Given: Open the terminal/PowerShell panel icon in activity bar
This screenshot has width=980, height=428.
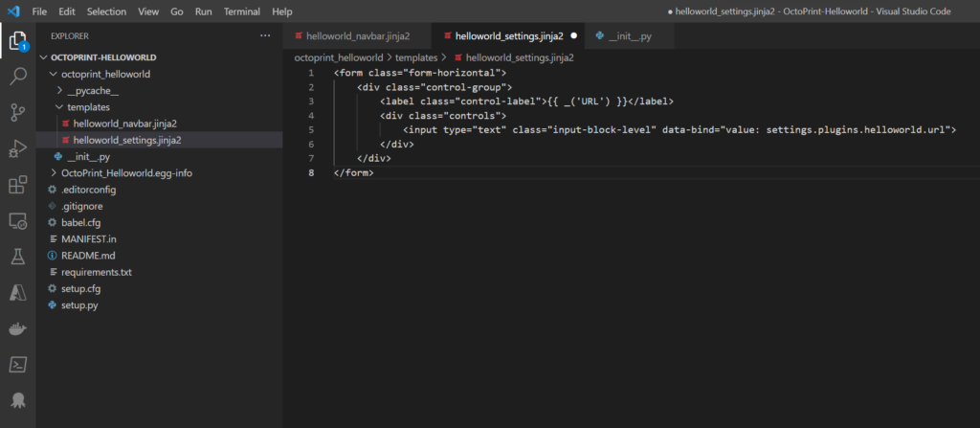Looking at the screenshot, I should (17, 365).
